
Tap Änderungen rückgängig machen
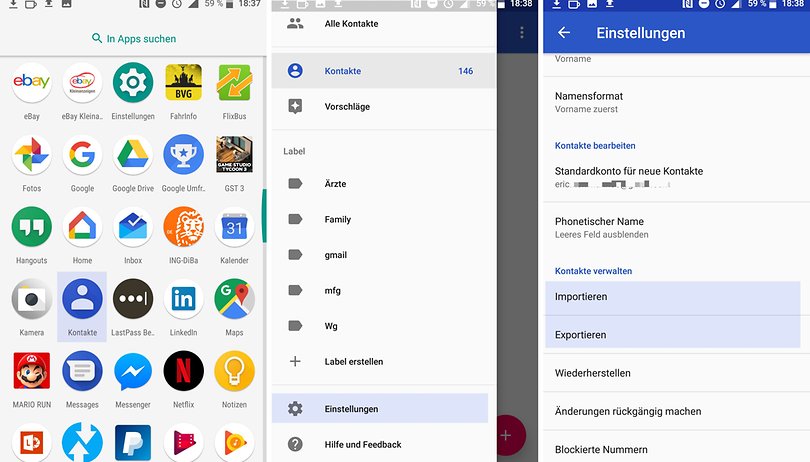coord(676,411)
